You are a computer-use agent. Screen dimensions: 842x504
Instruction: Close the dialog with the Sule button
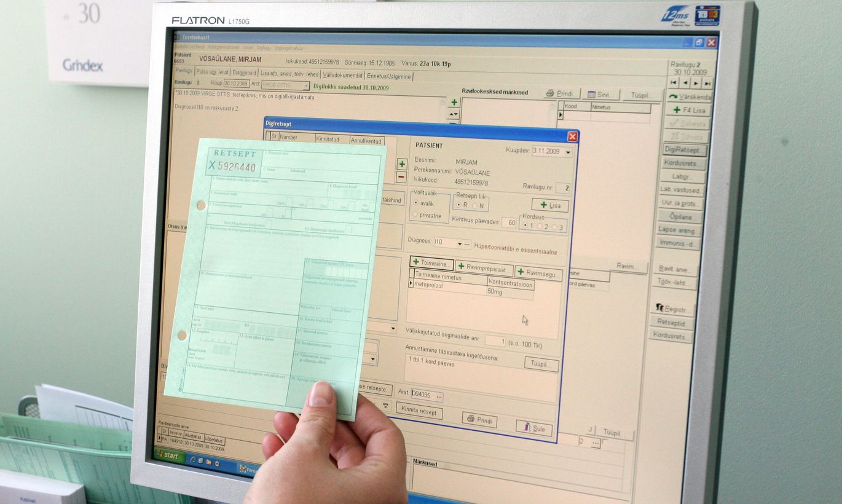pos(533,428)
